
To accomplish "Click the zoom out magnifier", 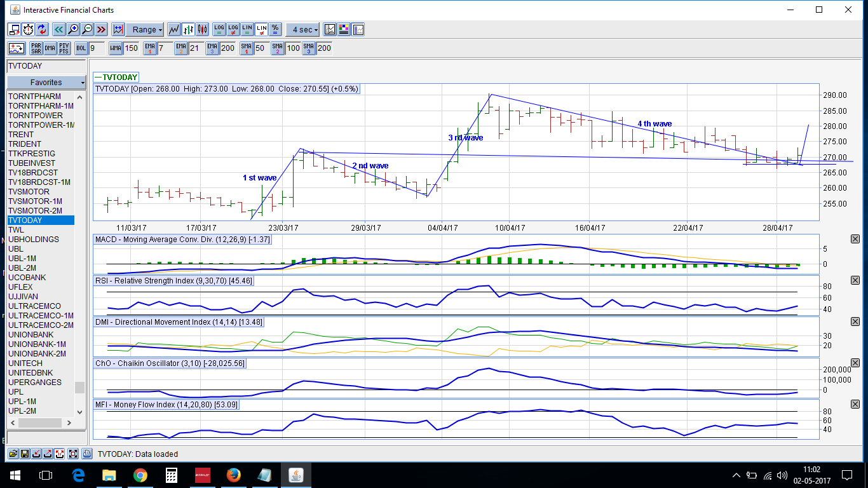I will tap(87, 29).
